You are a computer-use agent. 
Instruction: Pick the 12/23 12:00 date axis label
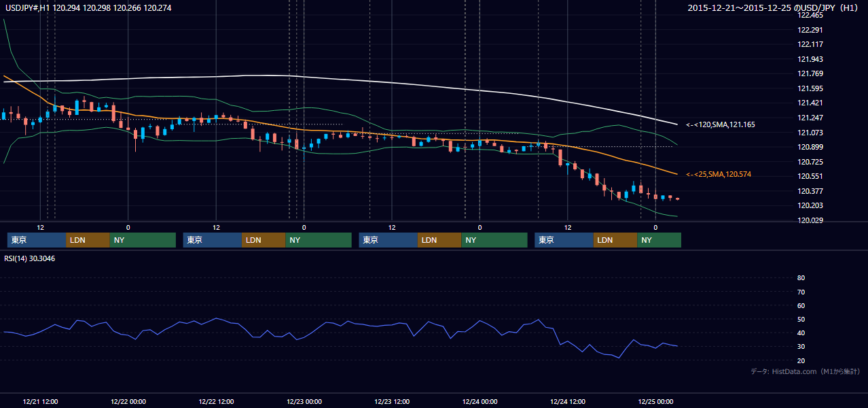(x=392, y=401)
